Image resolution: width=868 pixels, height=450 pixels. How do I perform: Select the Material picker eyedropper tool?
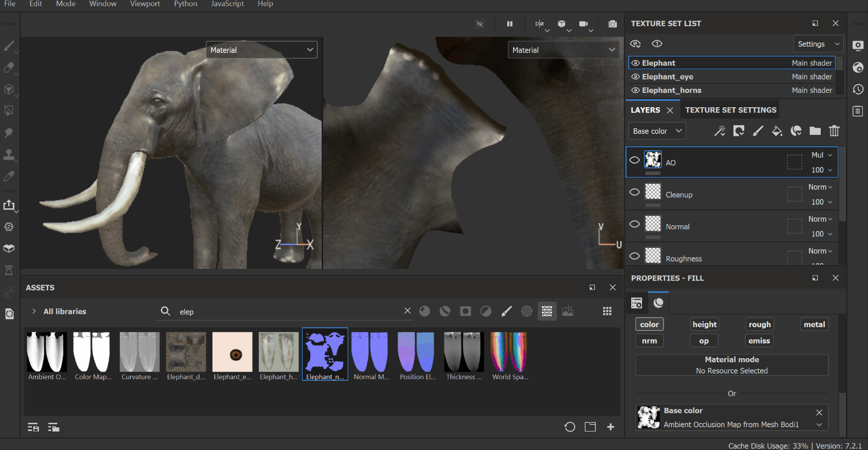(9, 176)
